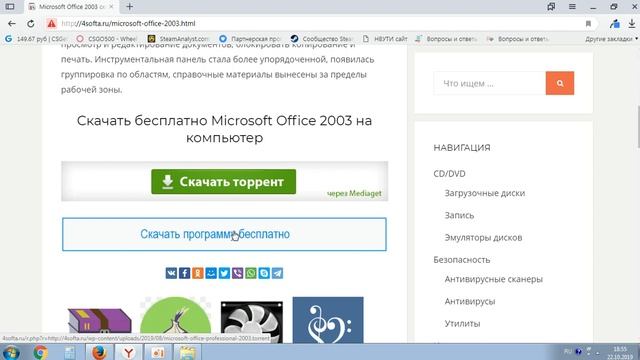Click the page vertical scrollbar thumb
This screenshot has width=640, height=360.
(x=638, y=127)
